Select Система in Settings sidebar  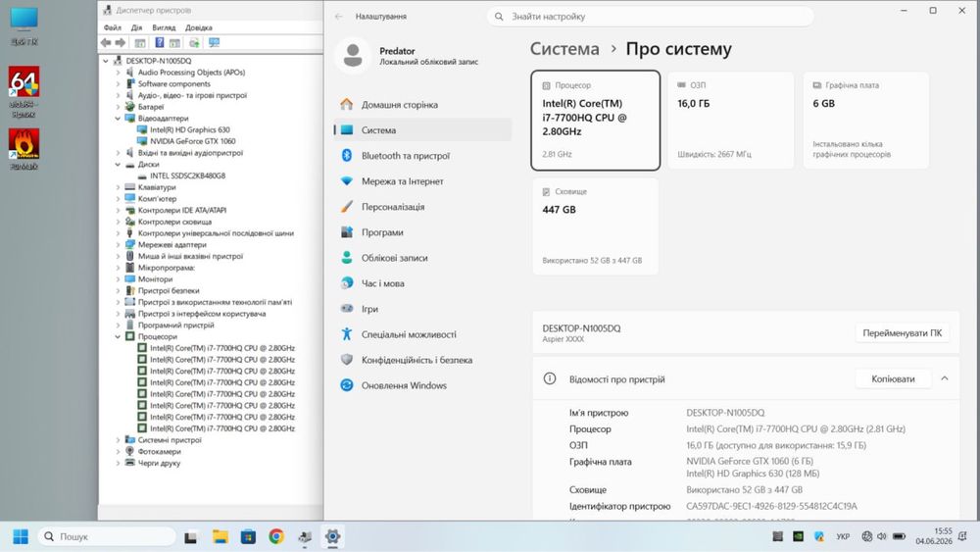pos(421,130)
